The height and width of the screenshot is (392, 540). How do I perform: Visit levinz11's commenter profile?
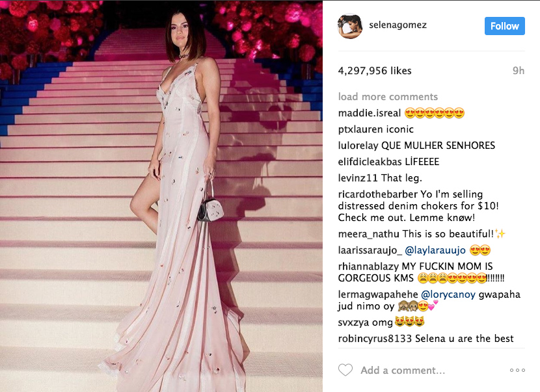pos(358,178)
